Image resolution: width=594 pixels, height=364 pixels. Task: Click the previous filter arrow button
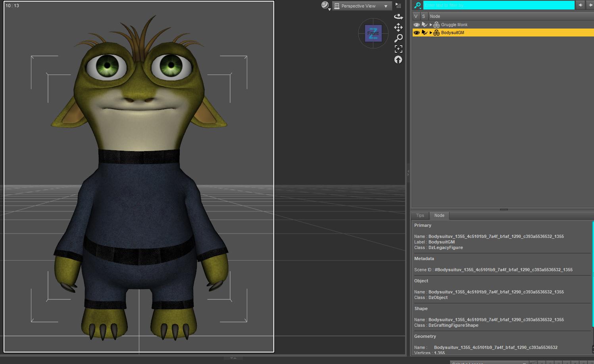581,5
